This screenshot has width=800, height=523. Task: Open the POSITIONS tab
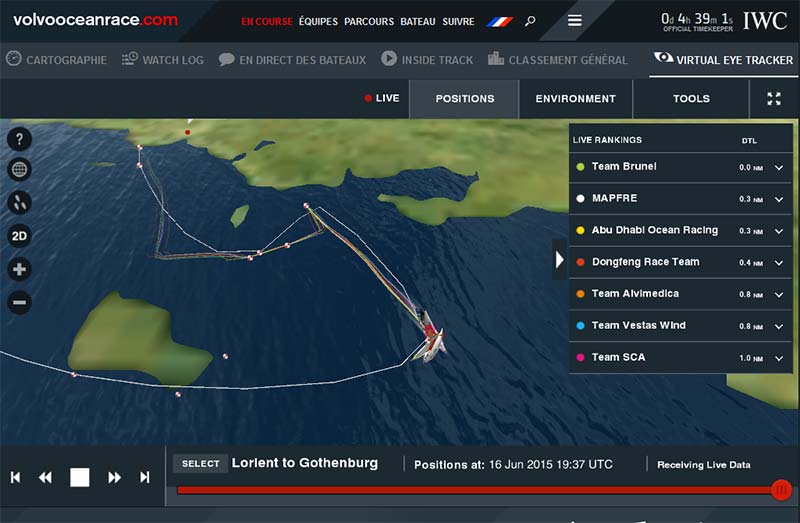point(464,98)
